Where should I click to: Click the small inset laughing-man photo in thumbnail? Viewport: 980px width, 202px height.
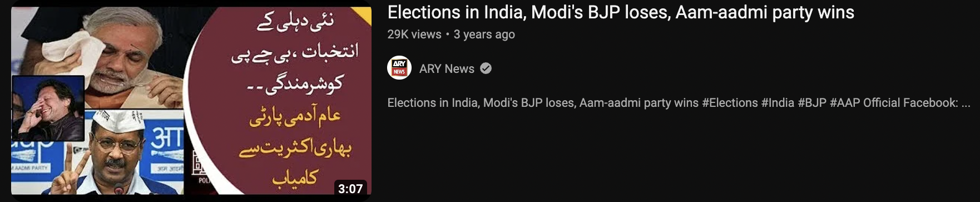(48, 108)
